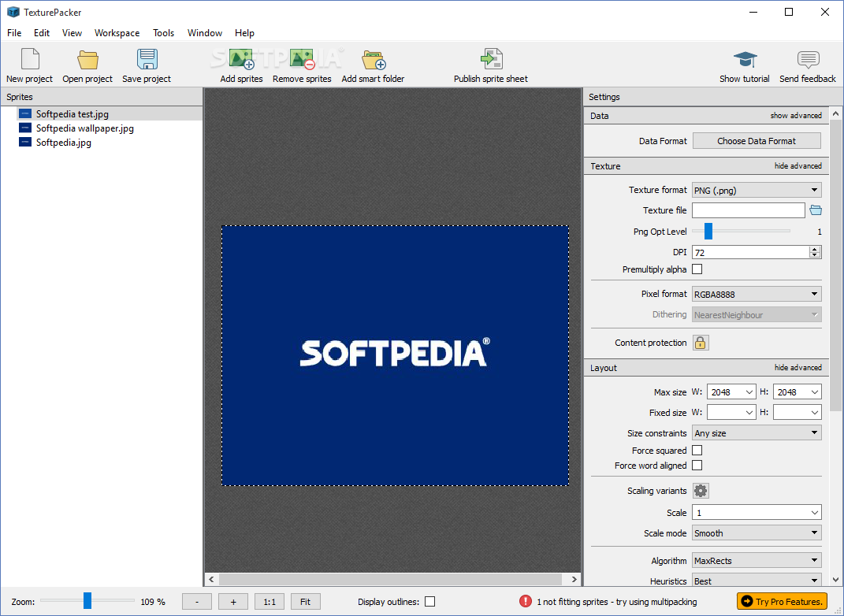This screenshot has width=844, height=616.
Task: Increase DPI with stepper up arrow
Action: pos(815,249)
